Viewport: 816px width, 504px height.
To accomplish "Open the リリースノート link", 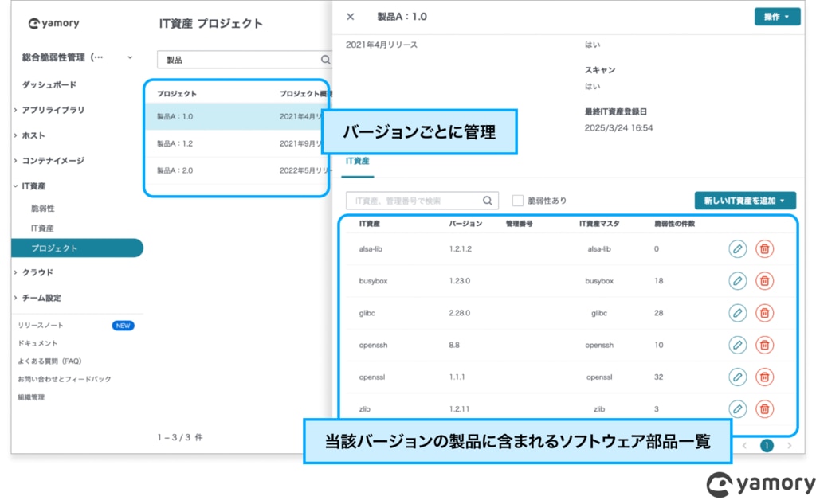I will 41,326.
